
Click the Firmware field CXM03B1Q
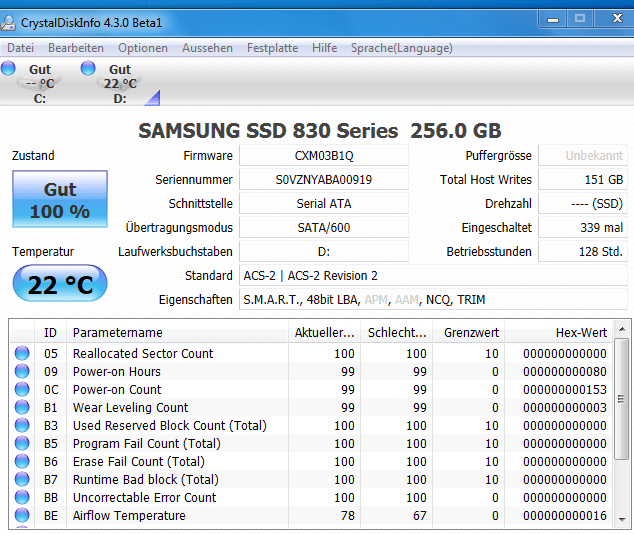coord(324,156)
